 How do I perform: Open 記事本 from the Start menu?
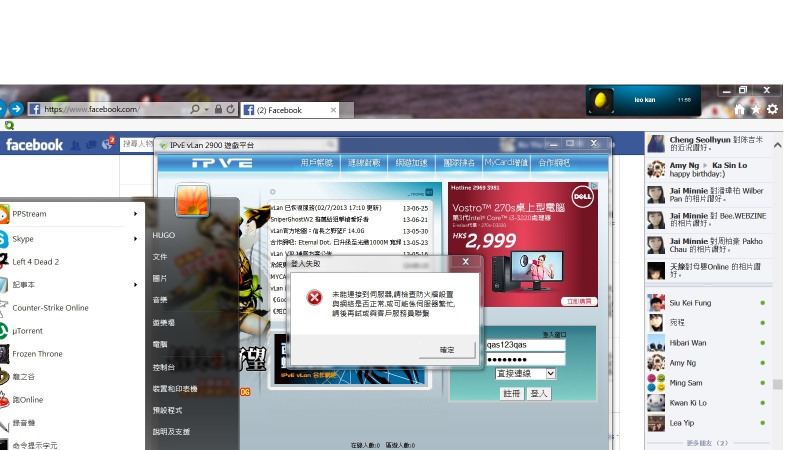coord(23,285)
